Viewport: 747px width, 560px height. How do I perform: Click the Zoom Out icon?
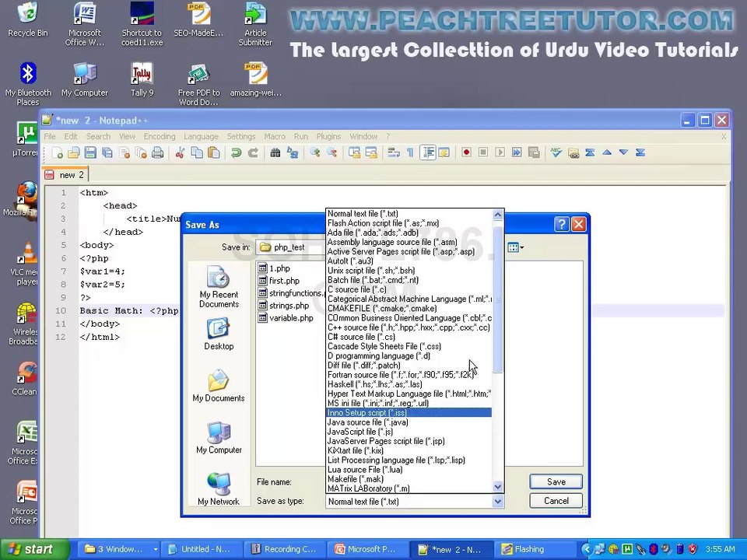click(331, 153)
